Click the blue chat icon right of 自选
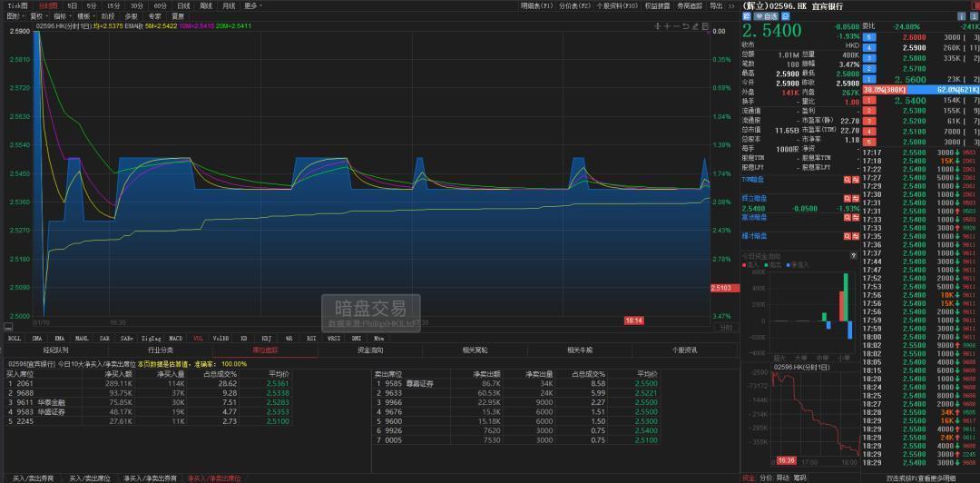 (x=784, y=15)
